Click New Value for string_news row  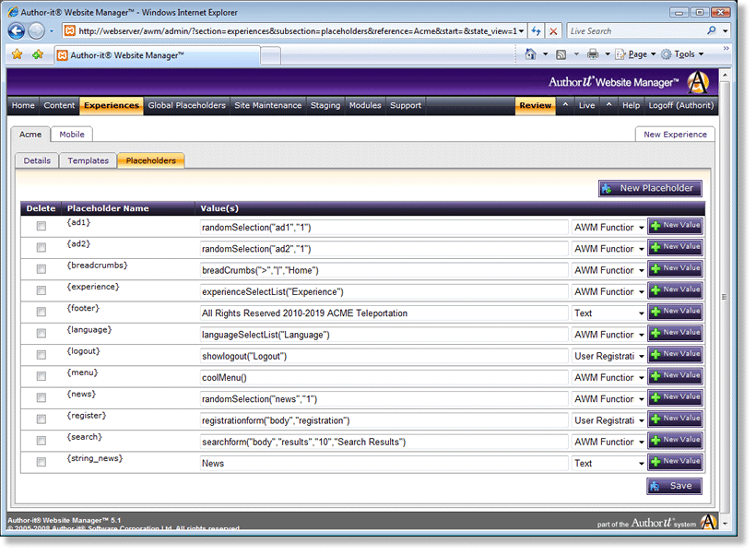coord(675,462)
